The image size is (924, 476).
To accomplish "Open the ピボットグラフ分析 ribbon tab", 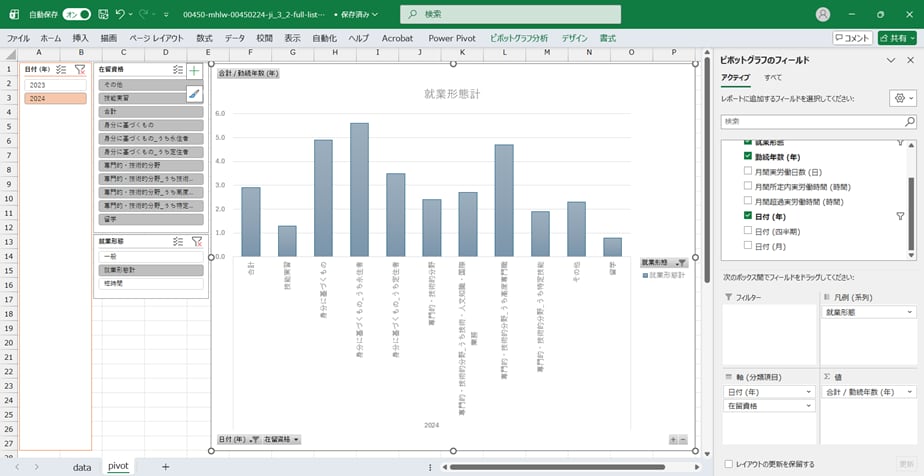I will click(518, 38).
